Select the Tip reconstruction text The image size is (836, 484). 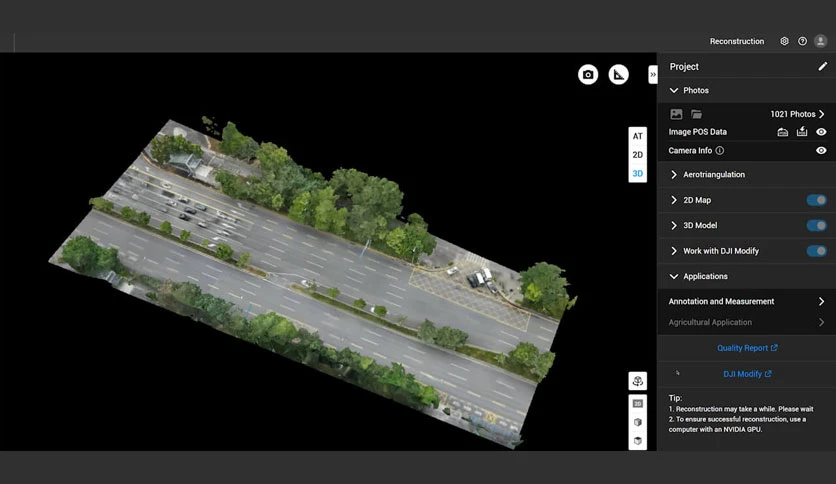tap(741, 414)
